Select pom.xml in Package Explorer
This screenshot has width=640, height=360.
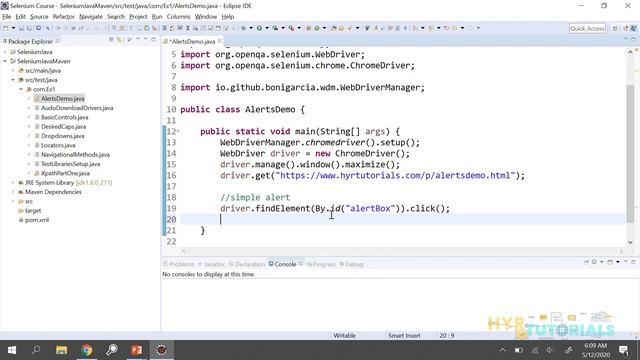pos(37,220)
